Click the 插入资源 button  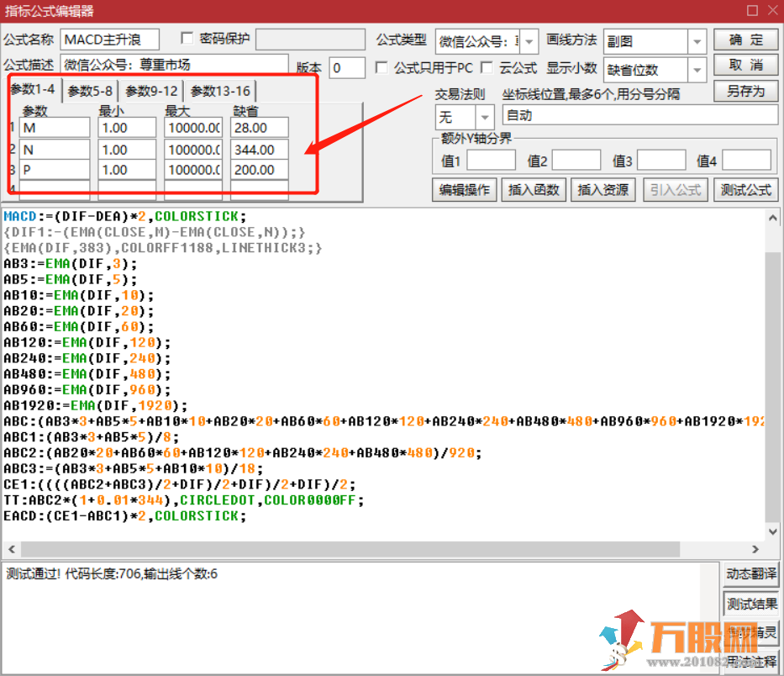click(x=603, y=190)
